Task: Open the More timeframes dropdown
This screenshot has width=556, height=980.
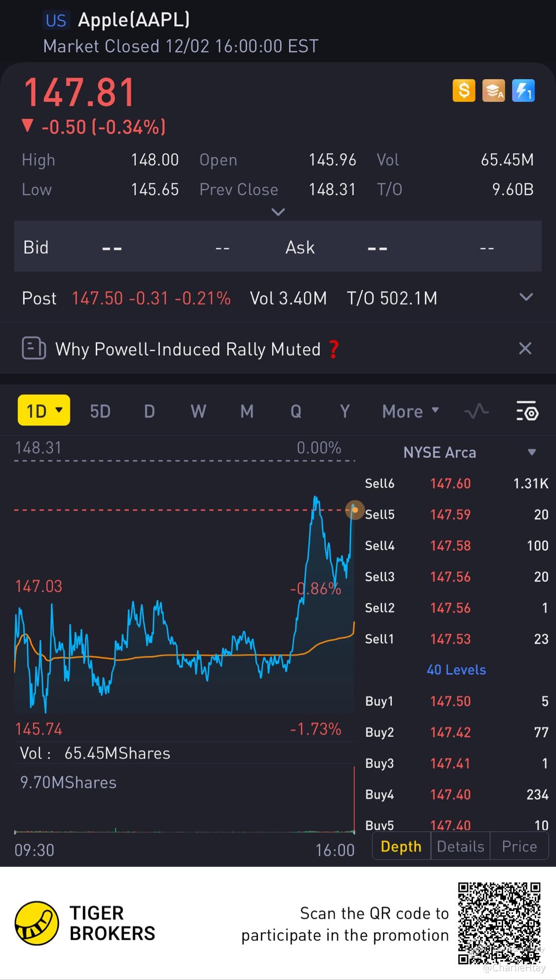Action: coord(410,411)
